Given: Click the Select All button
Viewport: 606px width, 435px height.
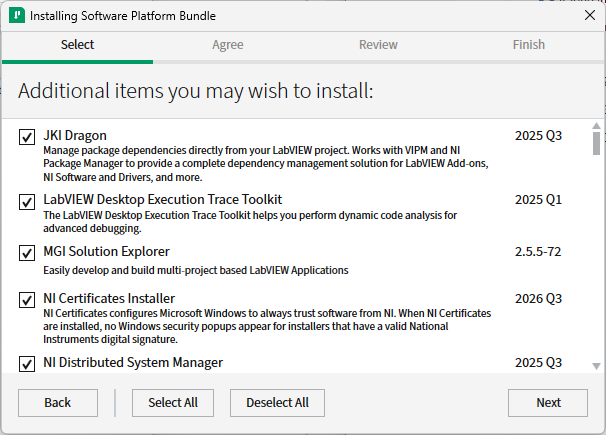Looking at the screenshot, I should pos(173,403).
